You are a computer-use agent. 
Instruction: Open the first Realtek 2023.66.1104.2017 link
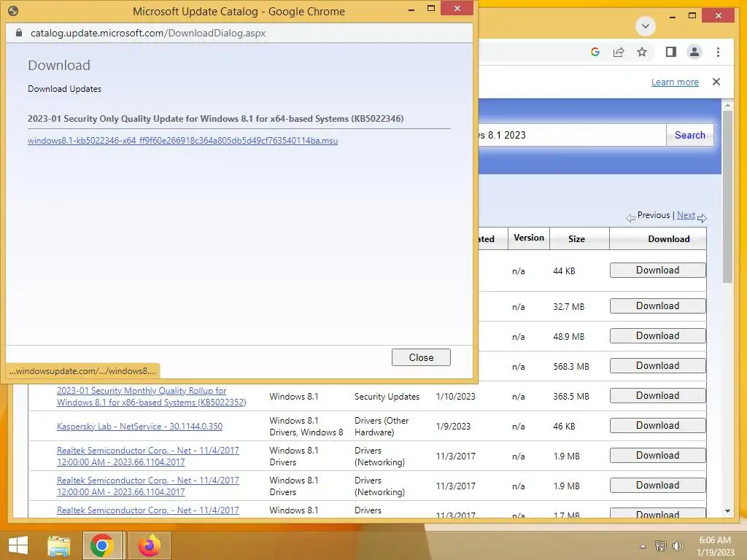coord(147,456)
